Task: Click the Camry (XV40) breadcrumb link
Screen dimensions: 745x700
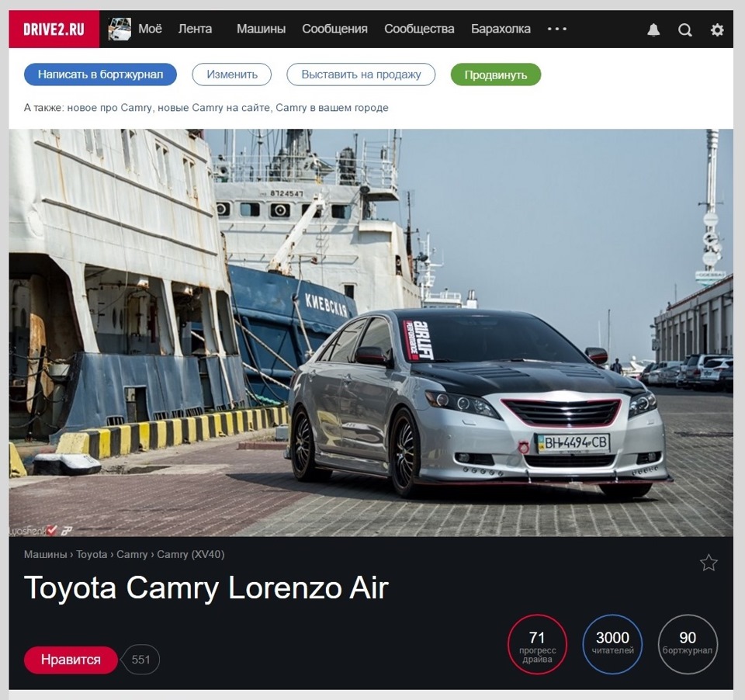Action: pyautogui.click(x=191, y=554)
